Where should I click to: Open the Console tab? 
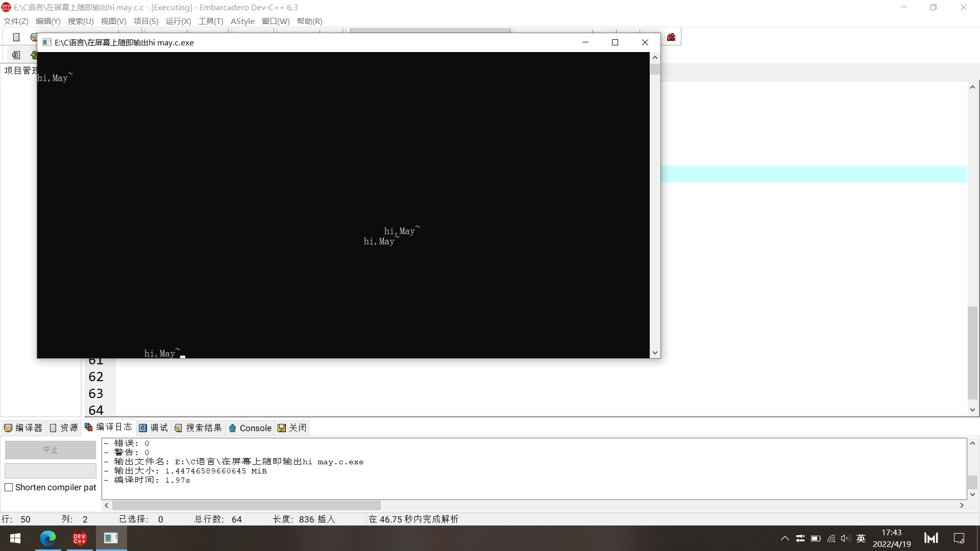coord(250,428)
